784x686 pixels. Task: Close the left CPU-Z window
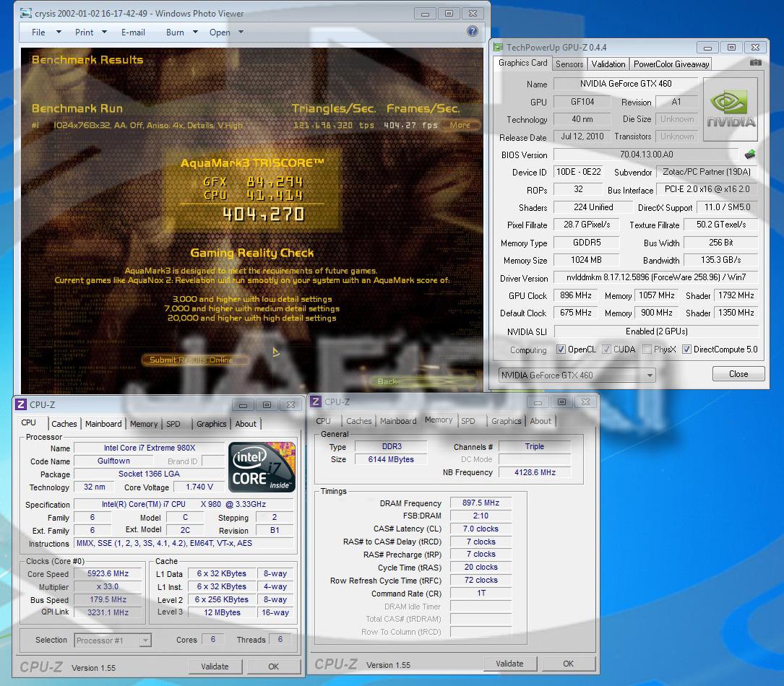click(x=290, y=404)
